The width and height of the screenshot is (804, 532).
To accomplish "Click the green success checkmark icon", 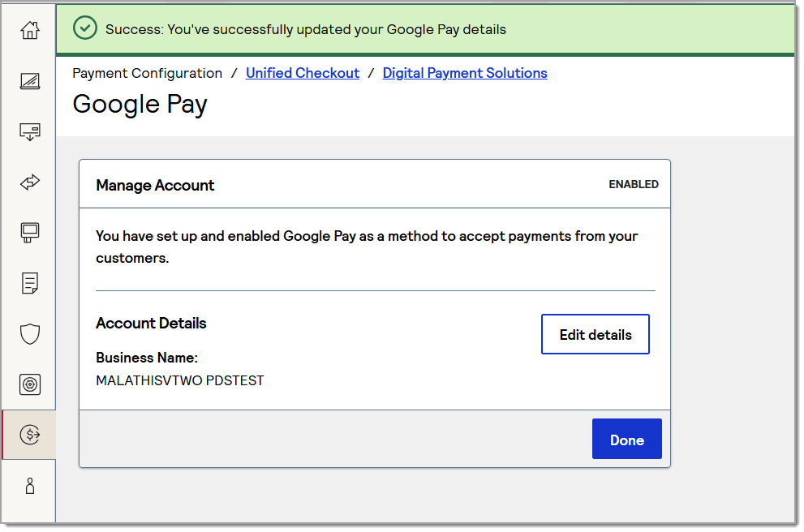I will 84,28.
